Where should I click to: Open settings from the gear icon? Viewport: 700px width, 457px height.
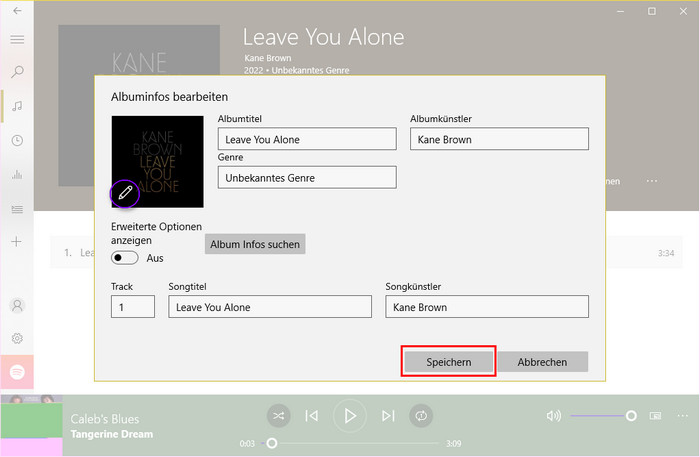tap(17, 338)
